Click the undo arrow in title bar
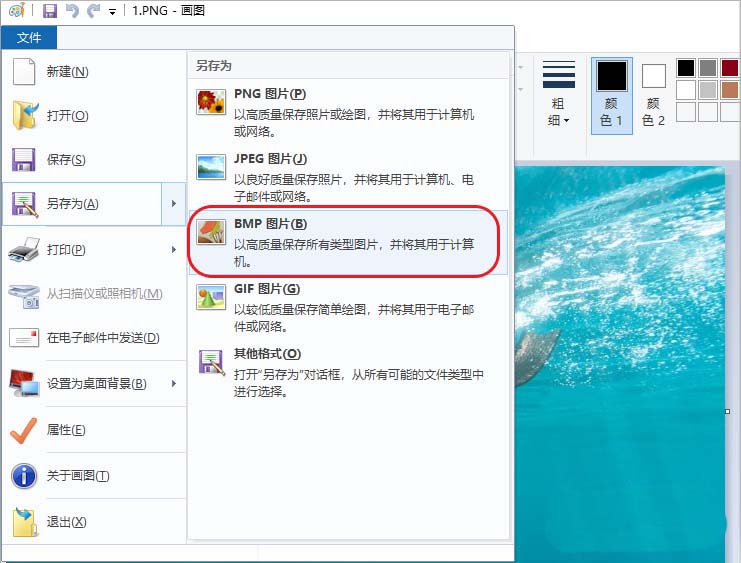This screenshot has height=563, width=741. pyautogui.click(x=71, y=11)
